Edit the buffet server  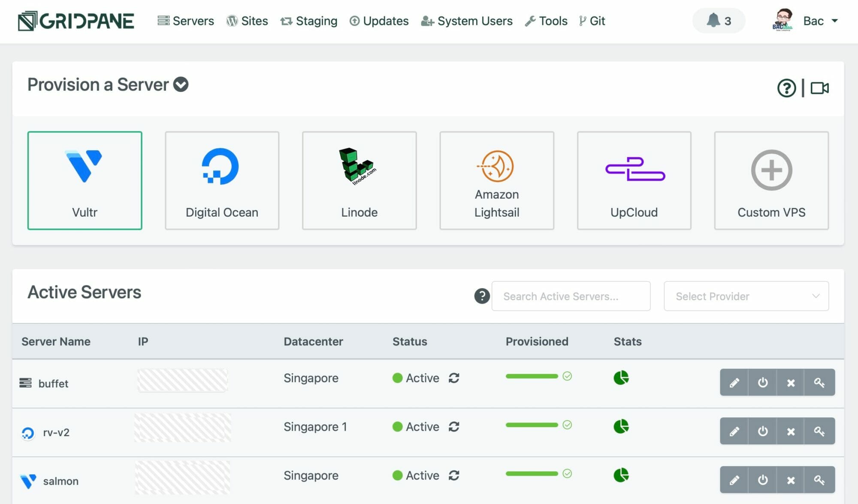pyautogui.click(x=734, y=382)
